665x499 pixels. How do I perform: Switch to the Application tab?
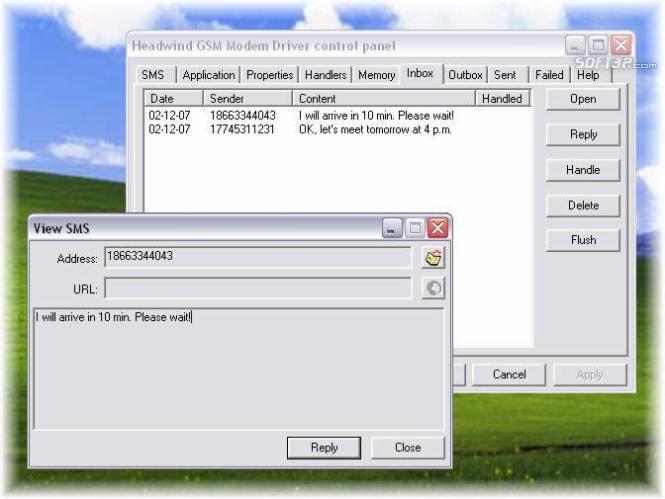pos(209,75)
